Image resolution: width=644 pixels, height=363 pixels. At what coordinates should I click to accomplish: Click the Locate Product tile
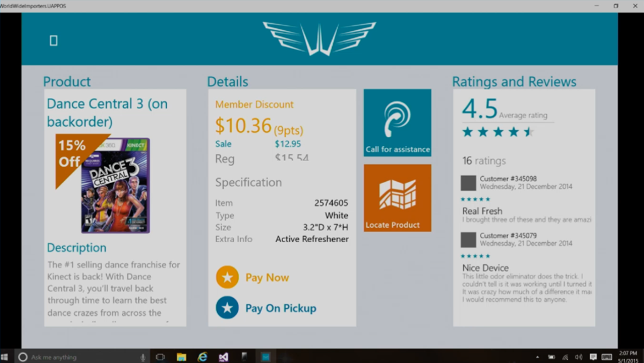pos(397,198)
